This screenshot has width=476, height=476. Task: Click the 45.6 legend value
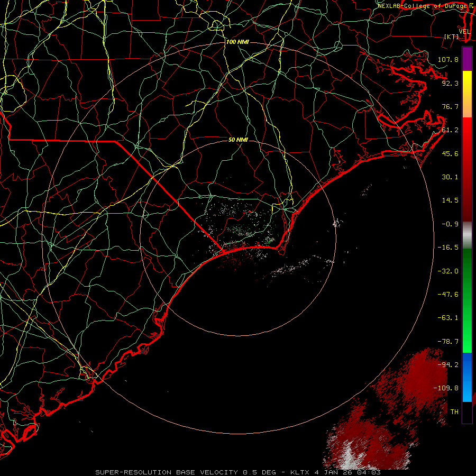[450, 153]
